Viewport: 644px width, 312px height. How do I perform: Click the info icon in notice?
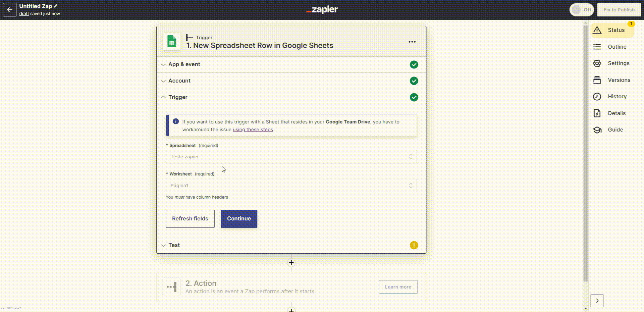pyautogui.click(x=176, y=121)
